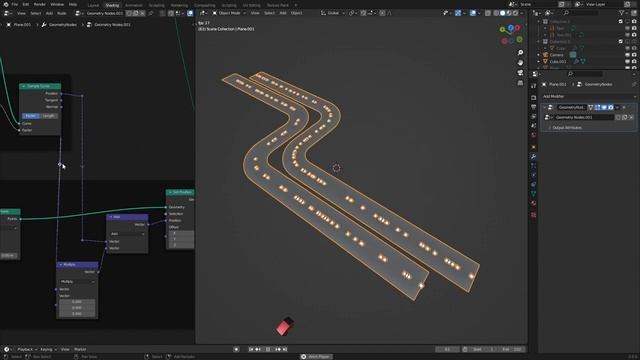
Task: Open the Edit menu
Action: tap(26, 4)
